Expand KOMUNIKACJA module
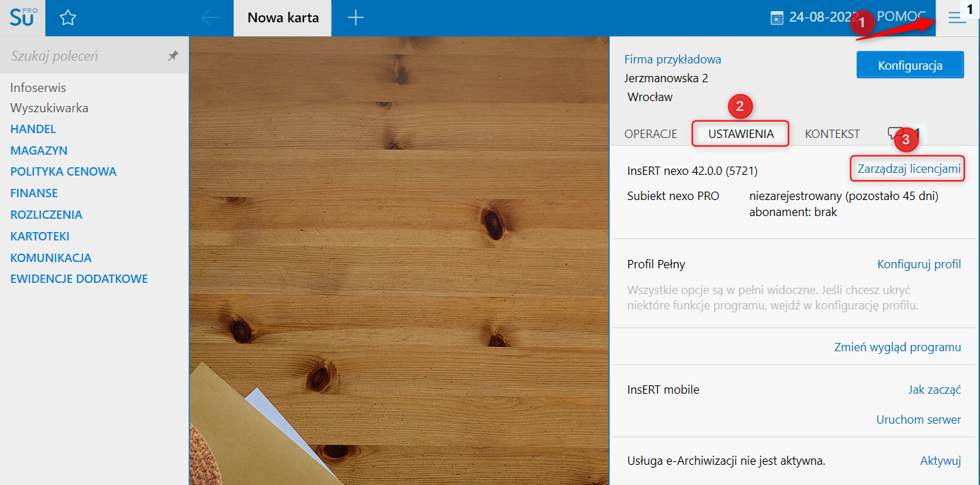Viewport: 980px width, 485px height. (51, 258)
